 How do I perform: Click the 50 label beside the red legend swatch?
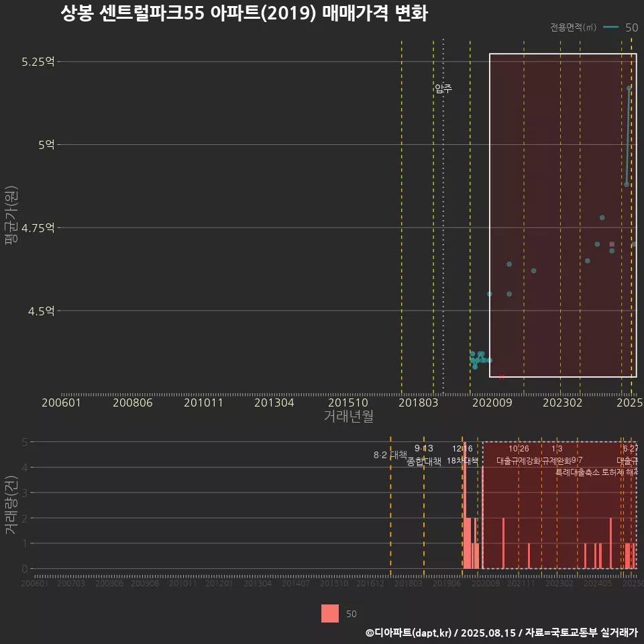coord(351,614)
